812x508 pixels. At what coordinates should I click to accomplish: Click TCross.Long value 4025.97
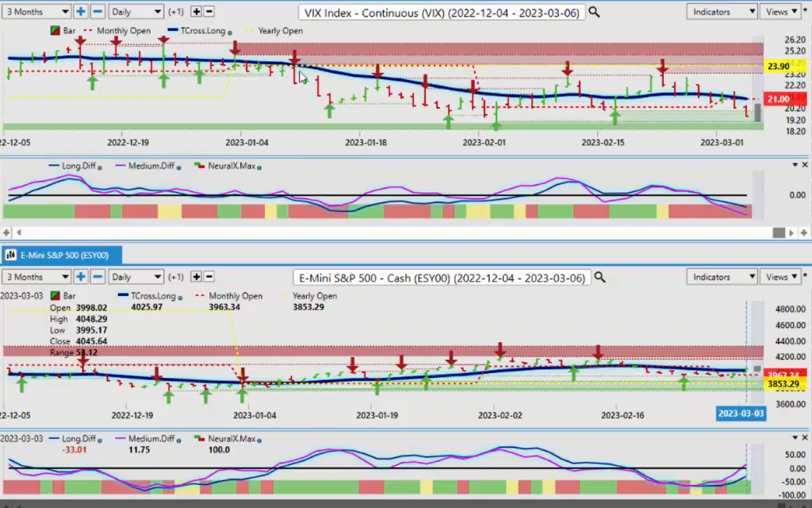(147, 307)
